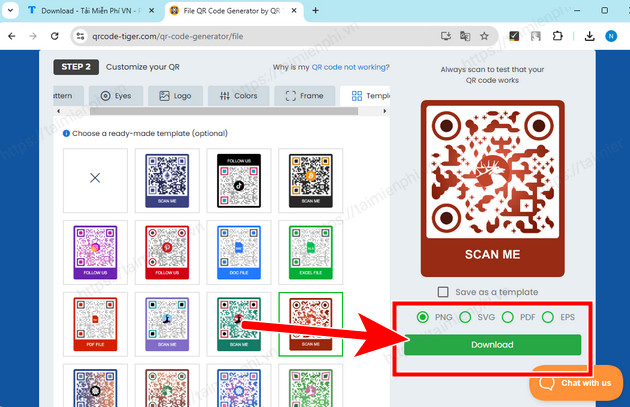The width and height of the screenshot is (630, 407).
Task: Close the Download - Tải Miễn Phí VN tab
Action: click(151, 11)
